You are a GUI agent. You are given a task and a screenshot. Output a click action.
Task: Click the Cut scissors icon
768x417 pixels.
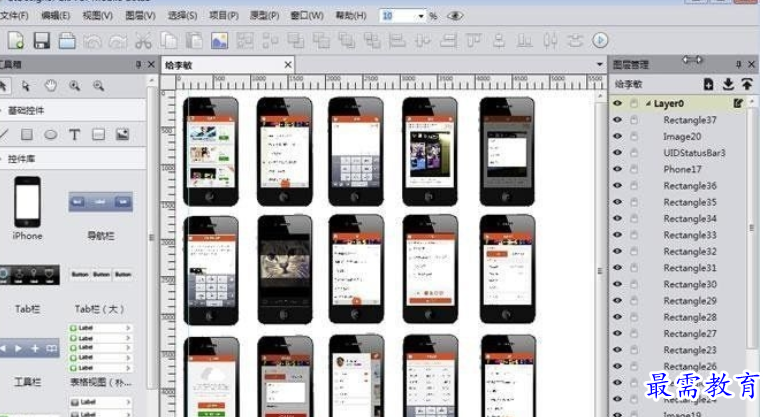tap(143, 41)
